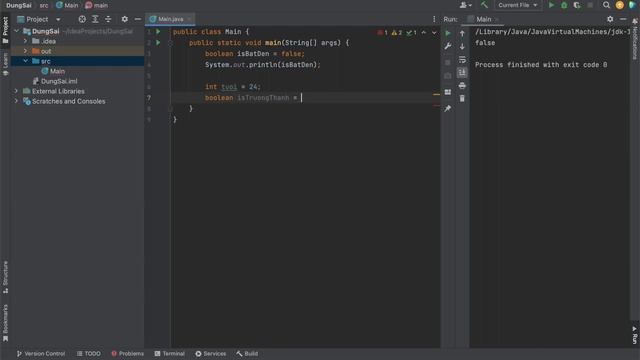Click the warning count indicator in editor

pos(397,33)
